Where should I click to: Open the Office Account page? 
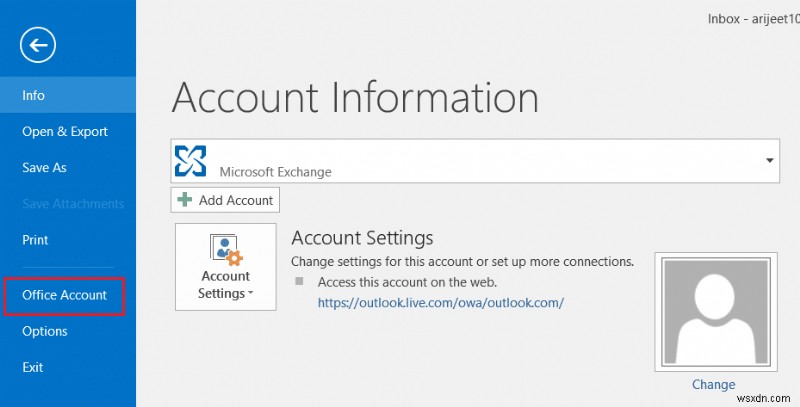click(x=65, y=296)
